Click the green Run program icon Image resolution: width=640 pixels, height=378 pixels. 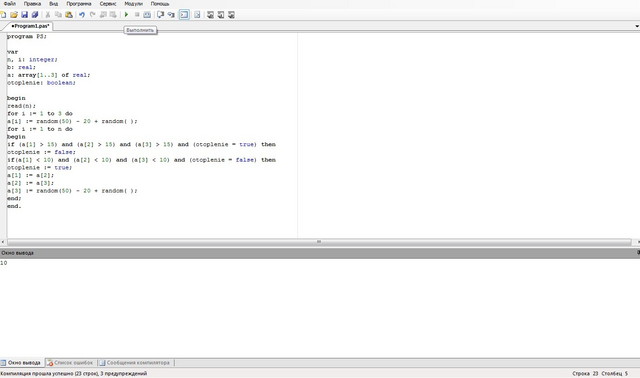tap(126, 15)
